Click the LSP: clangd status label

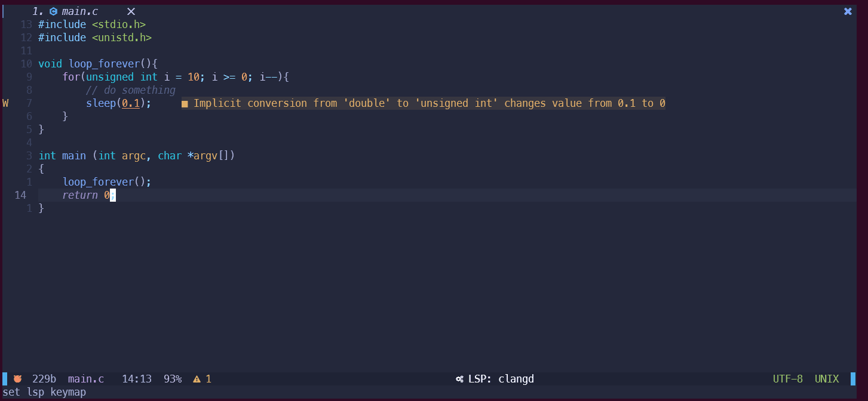[501, 379]
